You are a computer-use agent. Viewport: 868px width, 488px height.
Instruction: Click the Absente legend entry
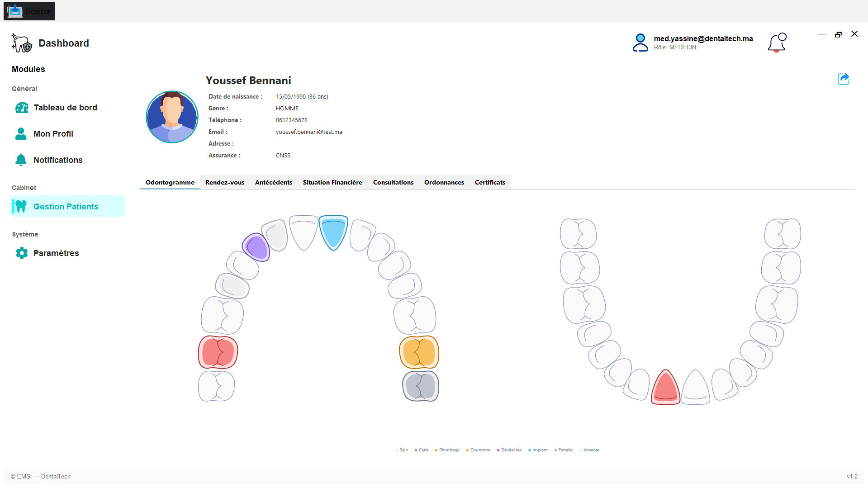pyautogui.click(x=589, y=450)
